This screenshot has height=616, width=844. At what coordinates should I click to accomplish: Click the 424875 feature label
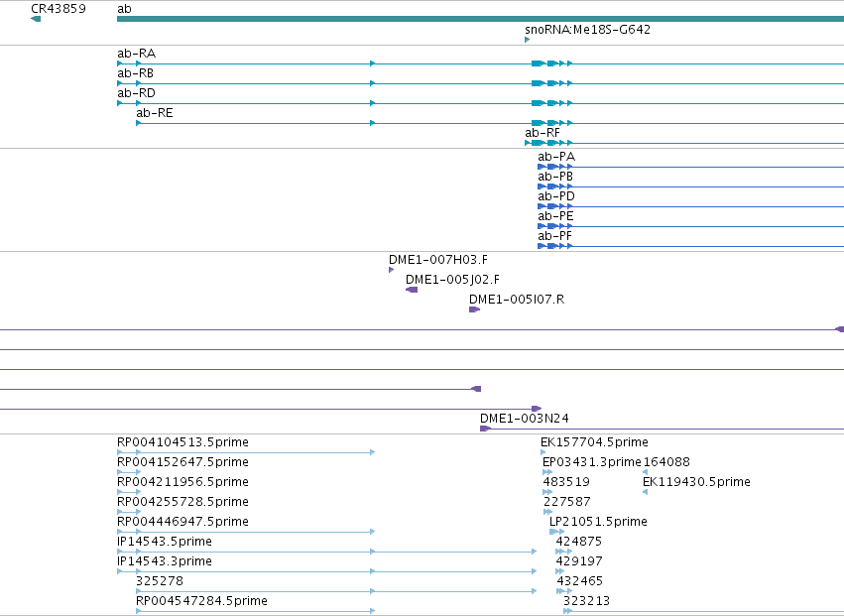(x=579, y=543)
